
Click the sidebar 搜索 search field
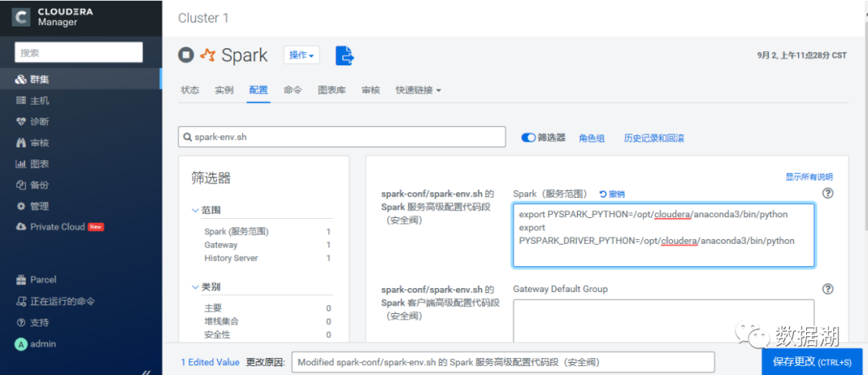(79, 52)
